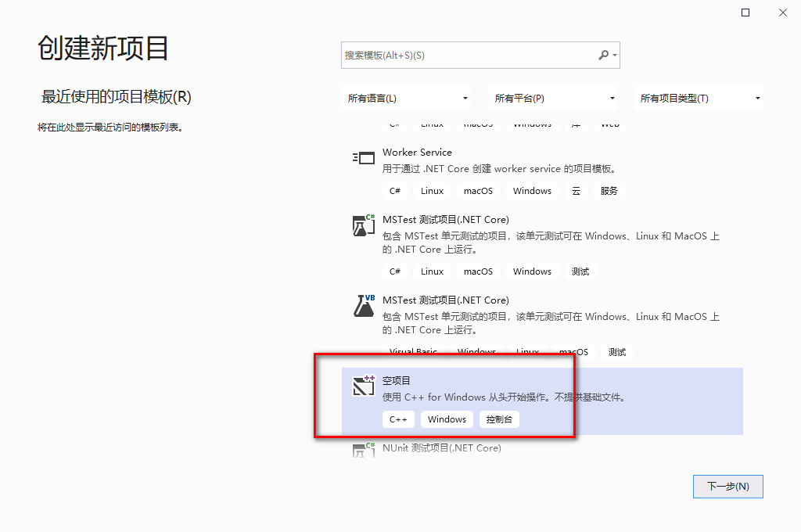Click the 云 tag under Worker Service

[x=576, y=190]
